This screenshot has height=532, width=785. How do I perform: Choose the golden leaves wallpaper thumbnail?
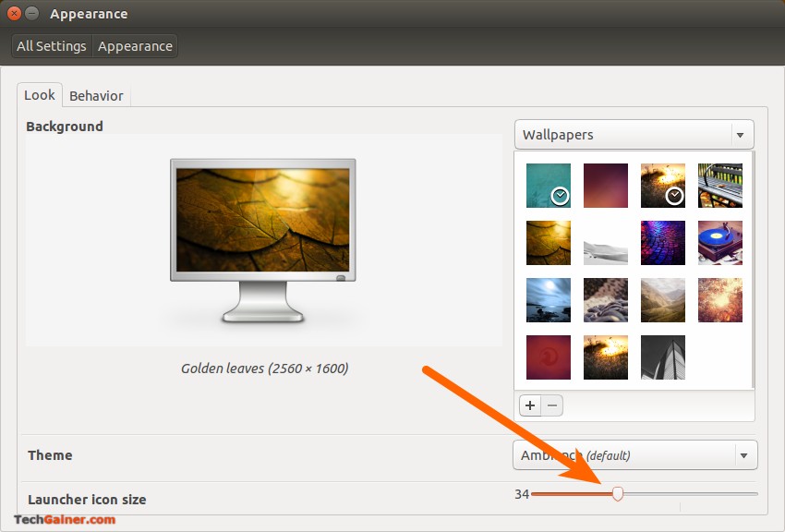[549, 243]
